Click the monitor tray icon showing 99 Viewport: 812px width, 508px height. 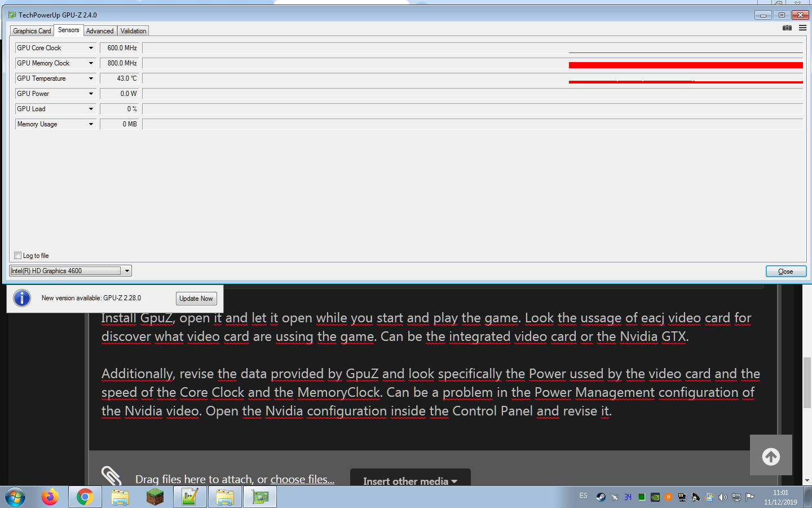[682, 497]
